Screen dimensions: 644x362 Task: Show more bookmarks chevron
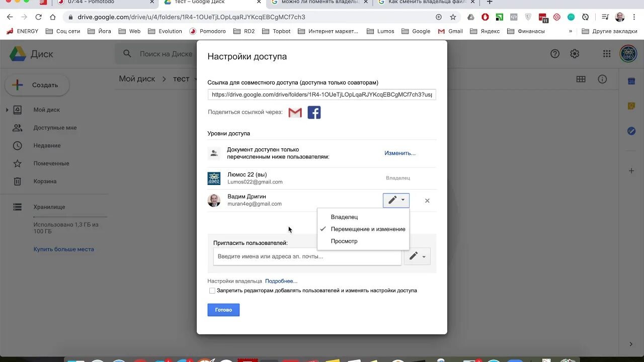click(x=571, y=31)
